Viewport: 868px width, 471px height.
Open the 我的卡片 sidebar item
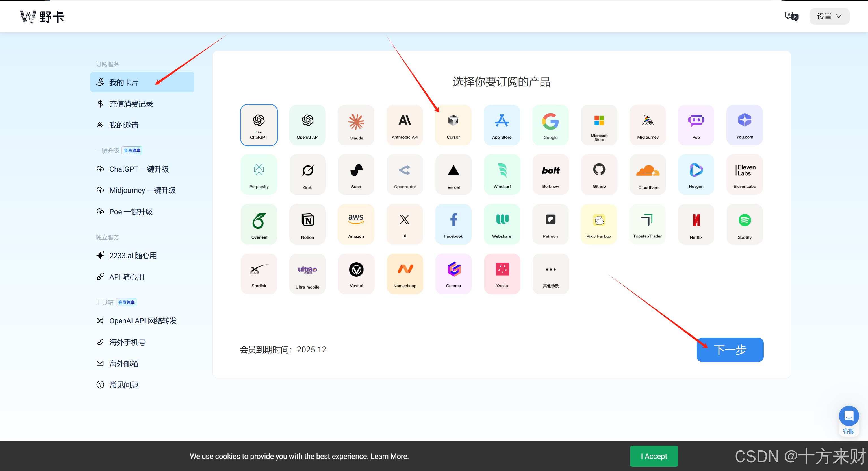(x=142, y=82)
